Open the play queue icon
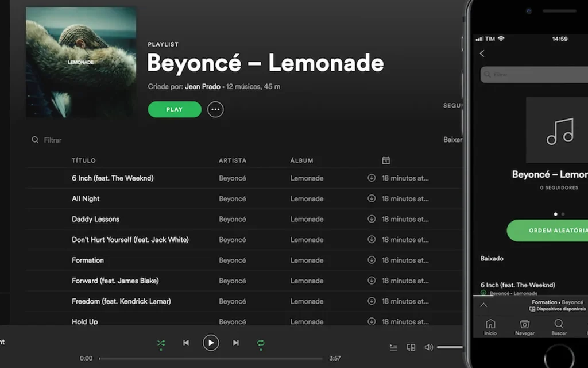Screen dimensions: 588x368 [x=393, y=347]
